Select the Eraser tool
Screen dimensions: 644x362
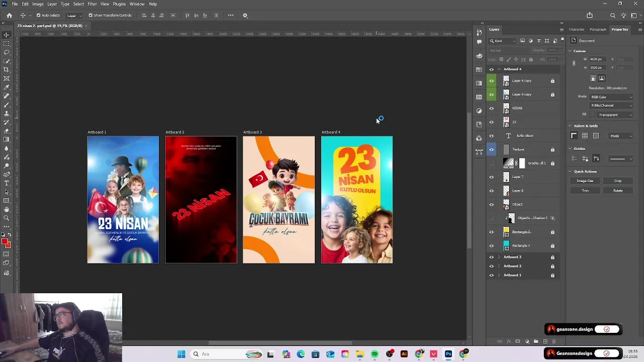point(7,131)
